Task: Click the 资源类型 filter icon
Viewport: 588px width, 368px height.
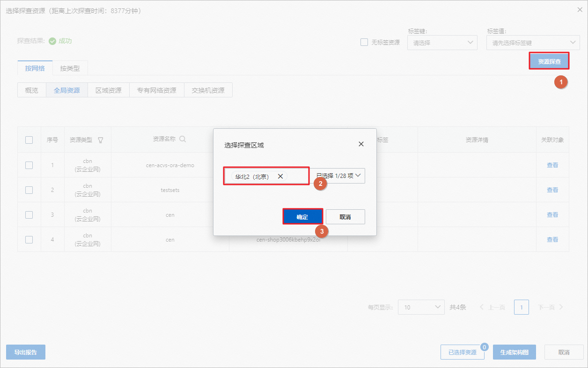Action: tap(101, 140)
